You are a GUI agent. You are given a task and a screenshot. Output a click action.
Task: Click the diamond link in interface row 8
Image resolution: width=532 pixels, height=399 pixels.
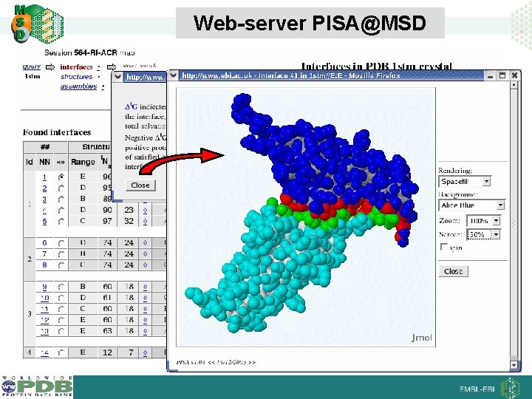[145, 265]
